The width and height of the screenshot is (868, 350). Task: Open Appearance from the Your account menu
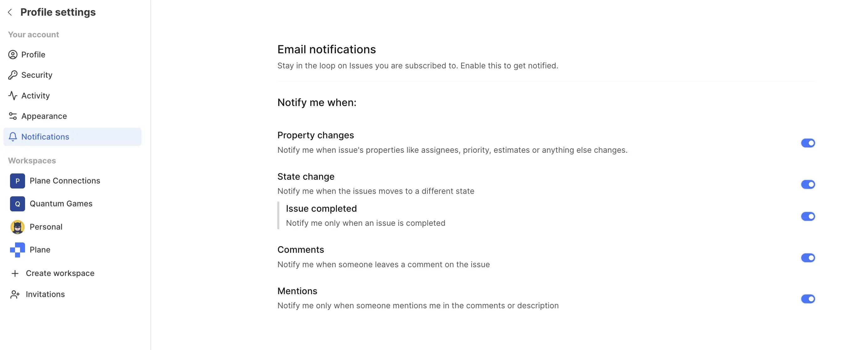[x=44, y=116]
